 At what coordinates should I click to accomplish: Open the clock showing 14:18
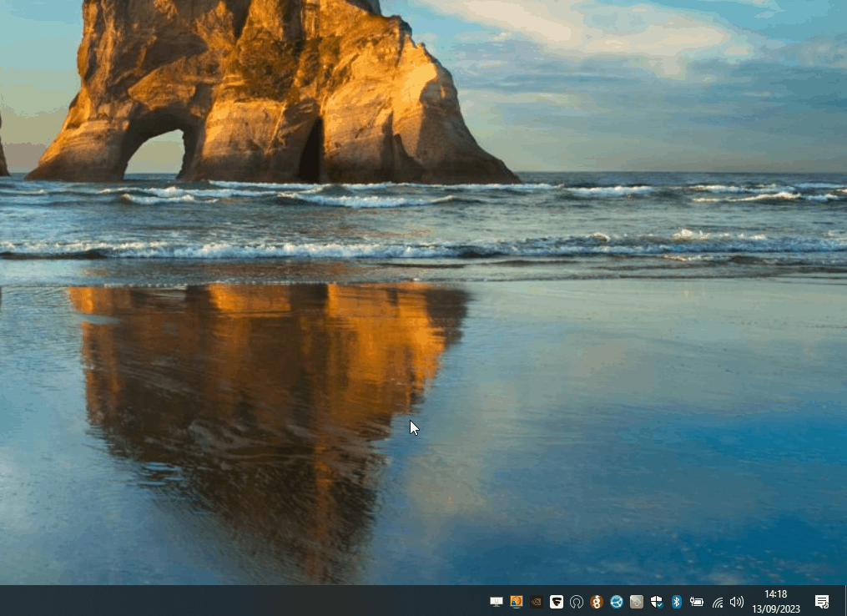776,602
